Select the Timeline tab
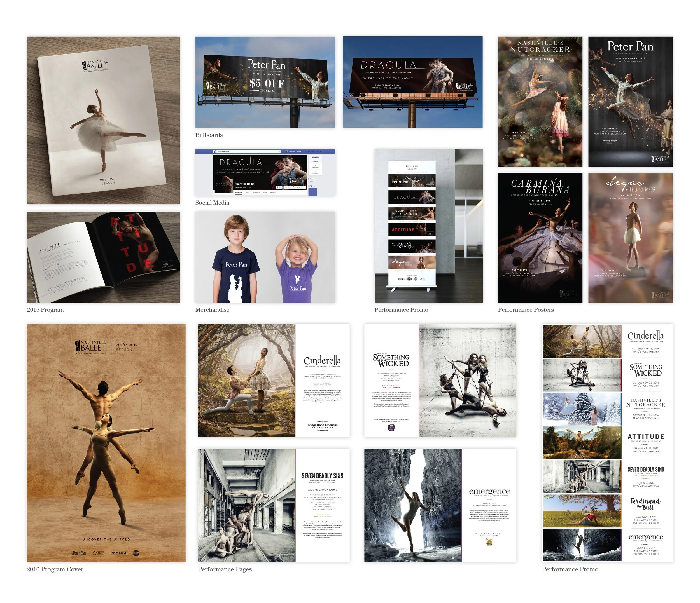The height and width of the screenshot is (603, 700). click(x=239, y=193)
